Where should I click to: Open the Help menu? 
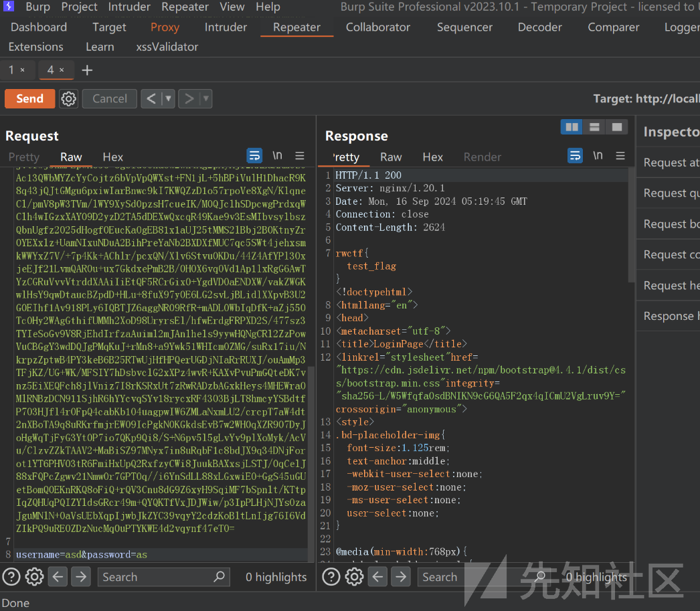pos(268,7)
